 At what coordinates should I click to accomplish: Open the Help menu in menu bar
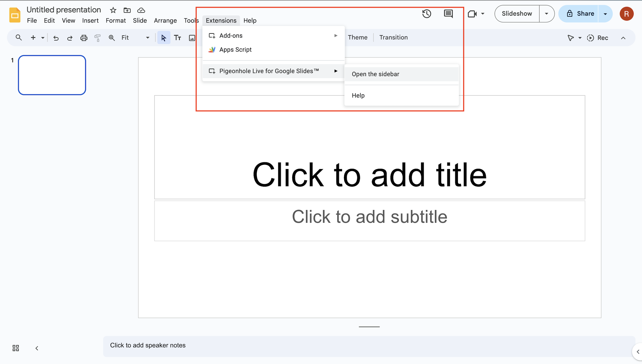click(250, 21)
